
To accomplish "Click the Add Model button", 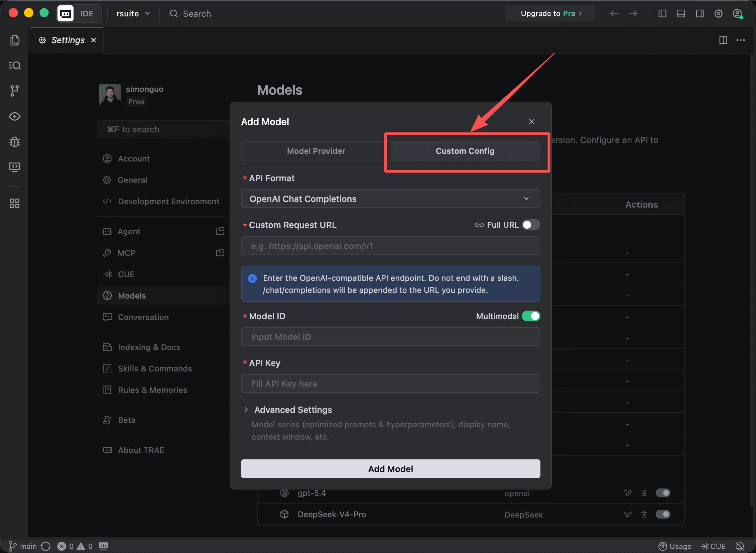I will (x=391, y=469).
